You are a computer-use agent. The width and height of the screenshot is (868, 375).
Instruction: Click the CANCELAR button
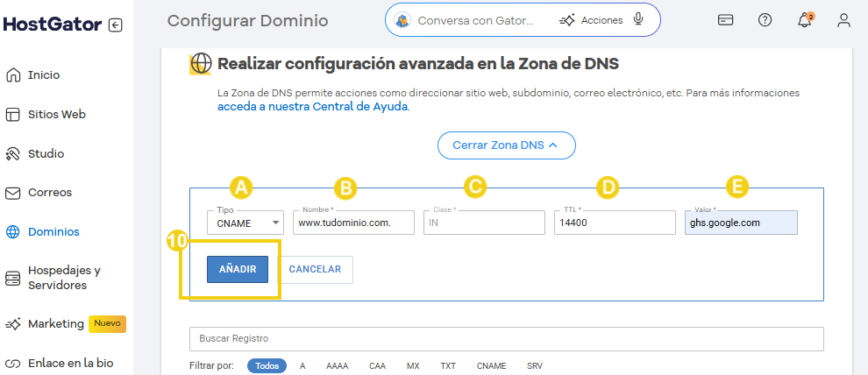coord(315,270)
